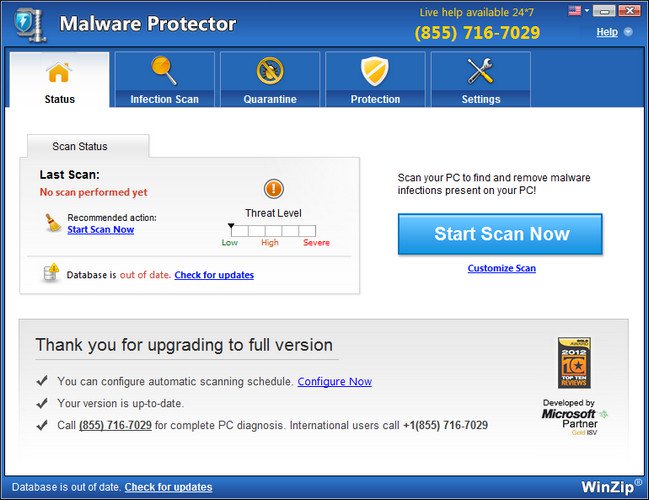
Task: Click the database update icon
Action: click(50, 274)
